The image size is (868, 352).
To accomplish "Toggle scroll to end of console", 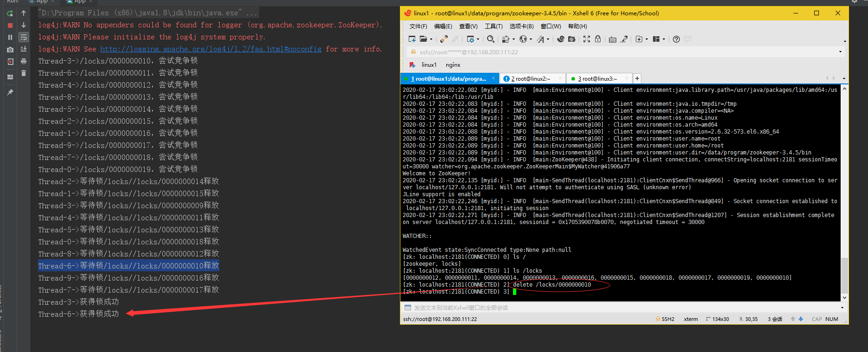I will pyautogui.click(x=24, y=49).
